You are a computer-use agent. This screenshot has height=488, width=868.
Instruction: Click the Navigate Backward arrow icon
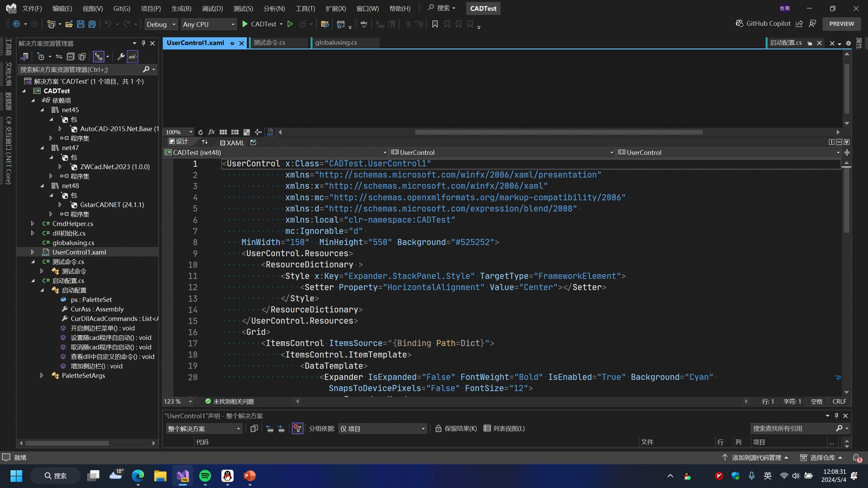point(16,24)
